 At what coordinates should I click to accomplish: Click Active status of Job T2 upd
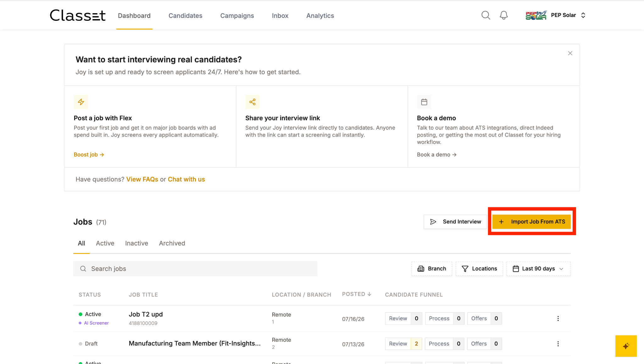point(90,314)
